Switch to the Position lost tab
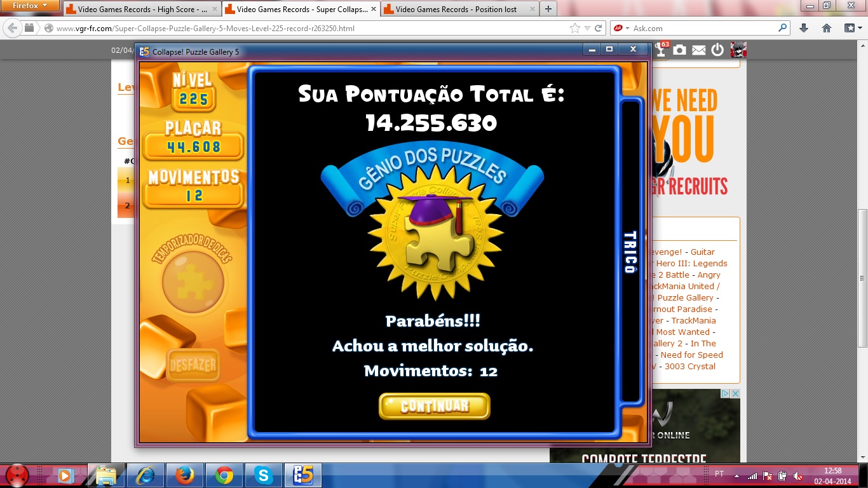868x488 pixels. pyautogui.click(x=458, y=10)
